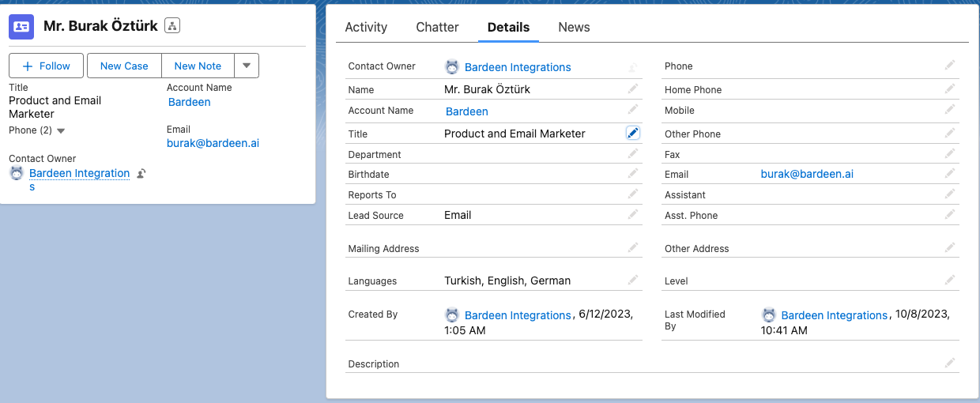
Task: Click burak@bardeen.ai email in left panel
Action: pyautogui.click(x=213, y=143)
